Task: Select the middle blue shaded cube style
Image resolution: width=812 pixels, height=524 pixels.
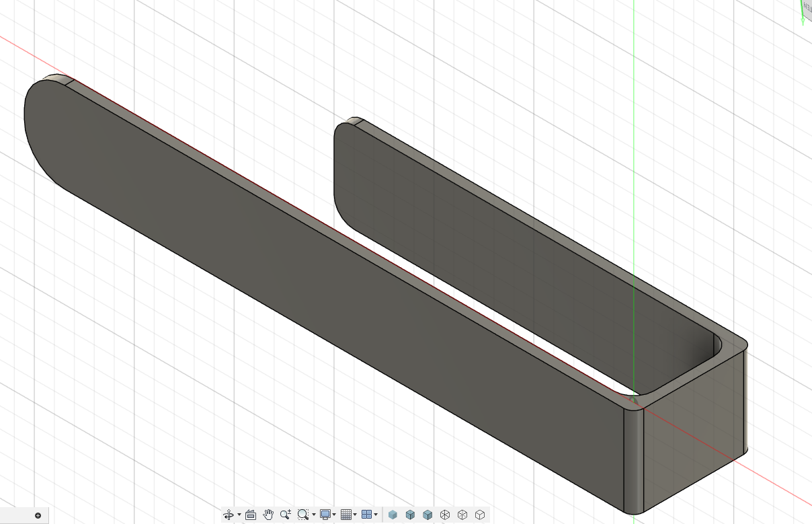Action: pos(410,515)
